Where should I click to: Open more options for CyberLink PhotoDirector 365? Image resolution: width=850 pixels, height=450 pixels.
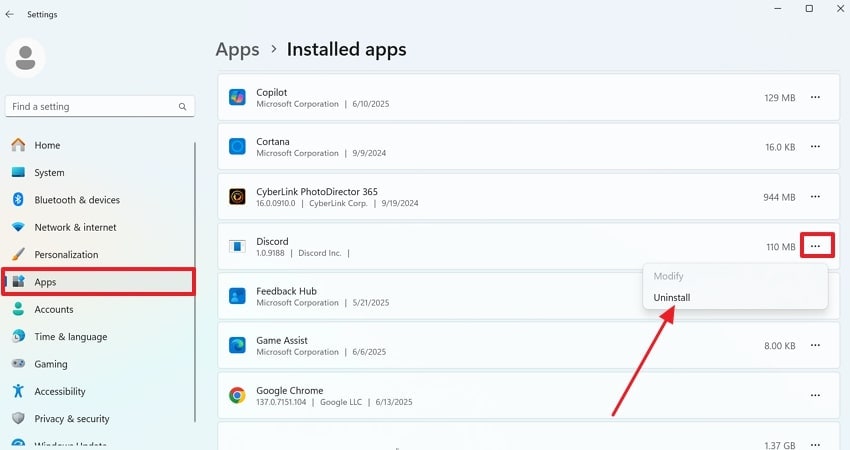tap(815, 196)
